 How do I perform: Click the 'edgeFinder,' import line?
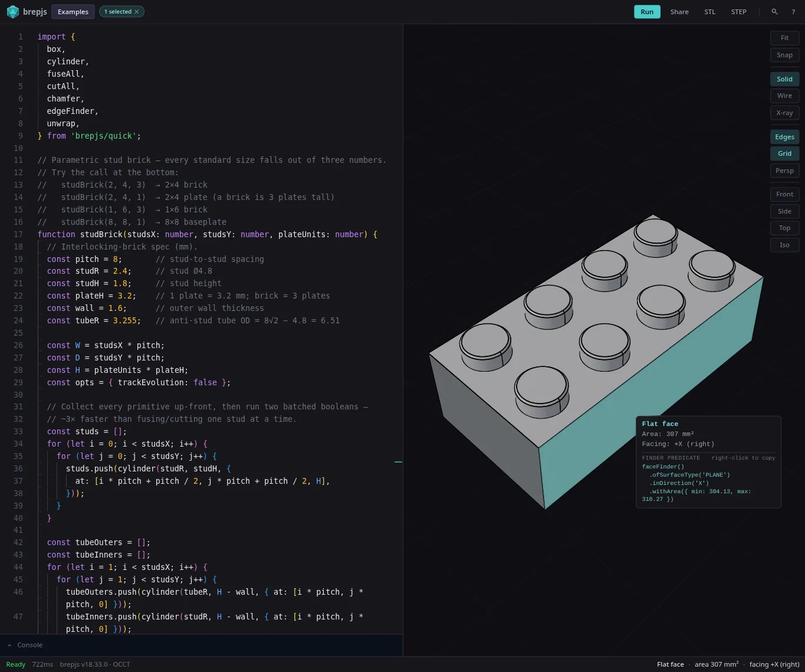[73, 111]
